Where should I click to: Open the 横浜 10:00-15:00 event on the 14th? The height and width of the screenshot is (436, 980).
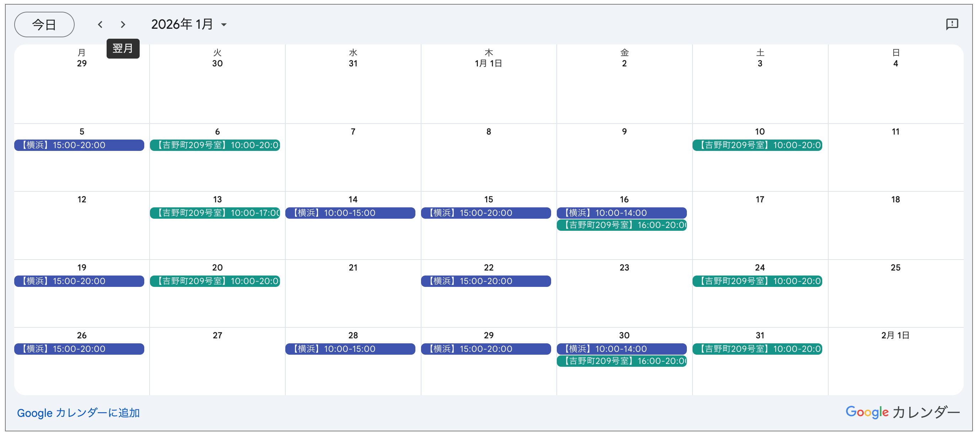point(350,213)
